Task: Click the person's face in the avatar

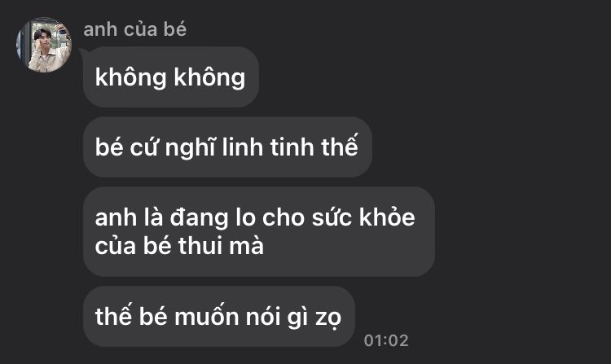Action: click(42, 34)
